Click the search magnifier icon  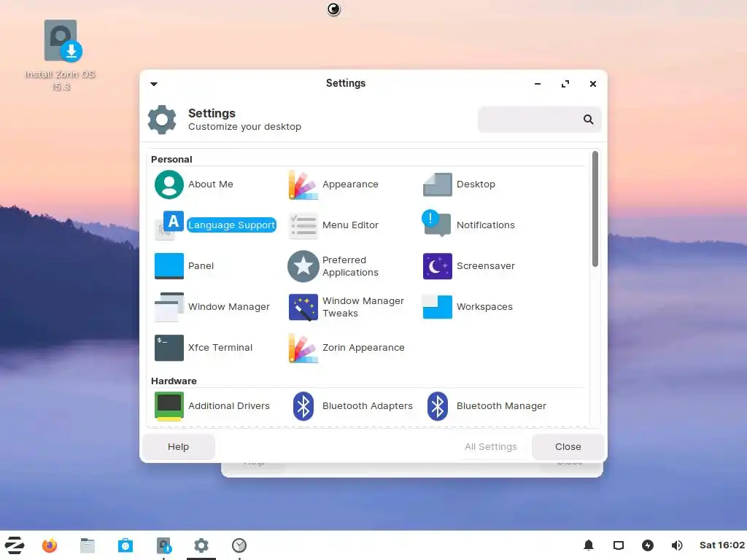(589, 120)
